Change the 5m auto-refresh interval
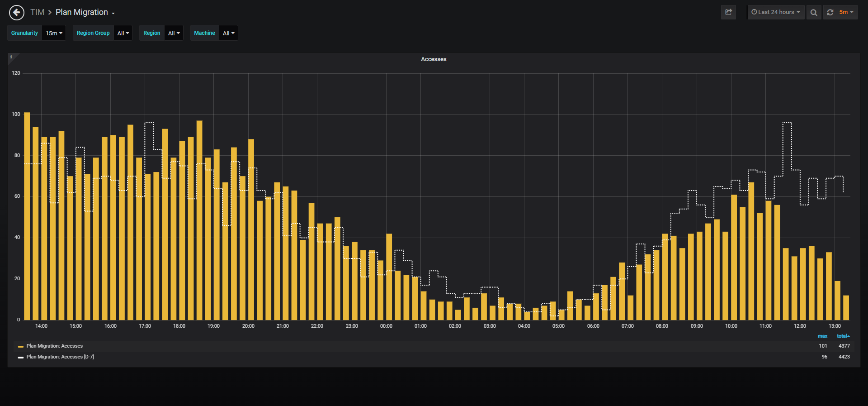 pos(846,12)
